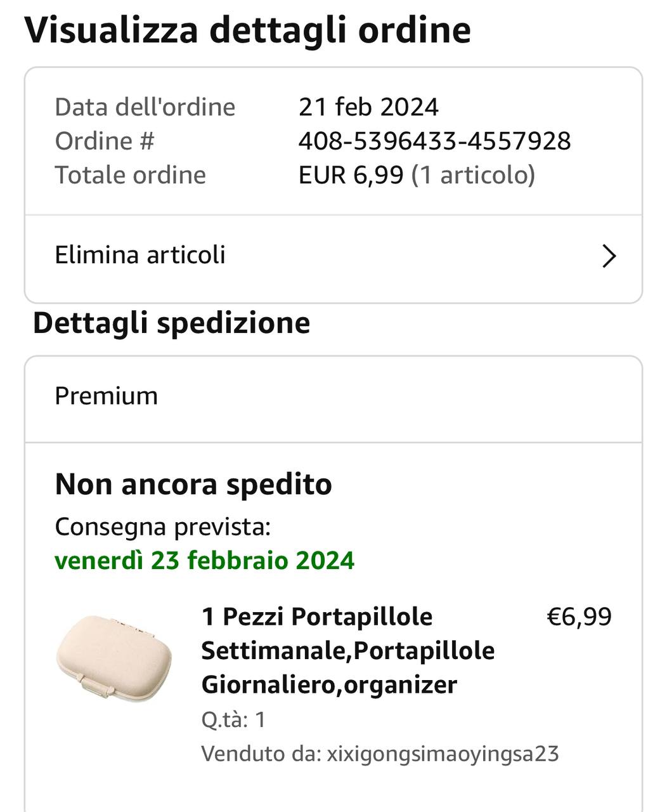This screenshot has width=667, height=812.
Task: Click the Consegna prevista label
Action: coord(162,527)
